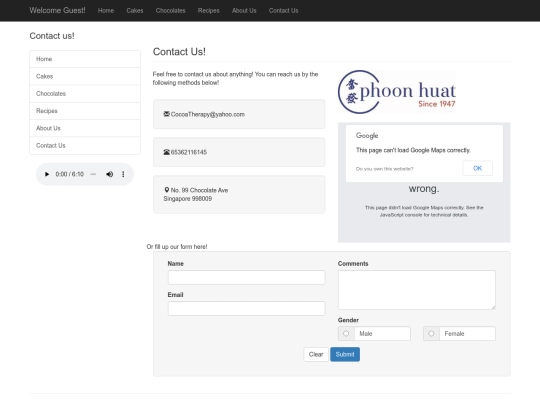The height and width of the screenshot is (405, 540).
Task: Go to Contact Us in the sidebar list
Action: click(x=85, y=145)
